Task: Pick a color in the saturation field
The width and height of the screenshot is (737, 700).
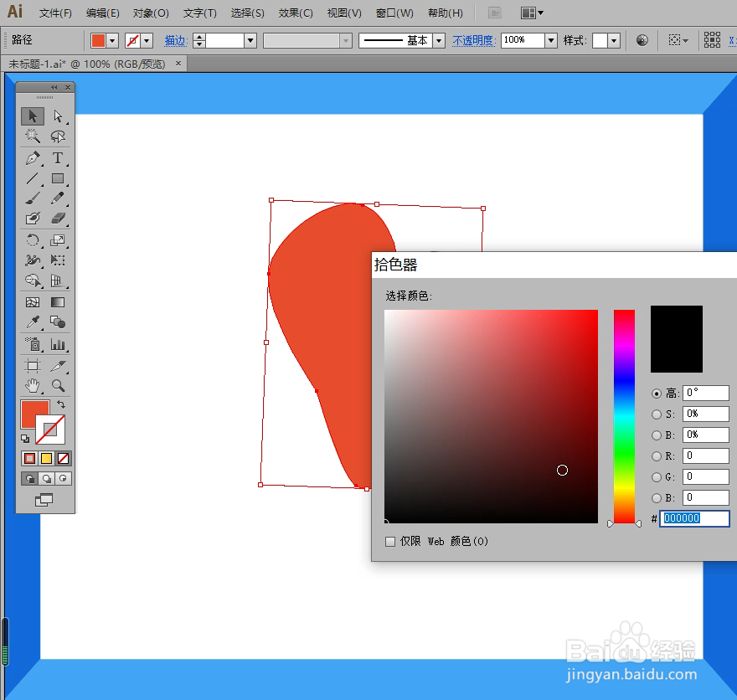Action: 491,417
